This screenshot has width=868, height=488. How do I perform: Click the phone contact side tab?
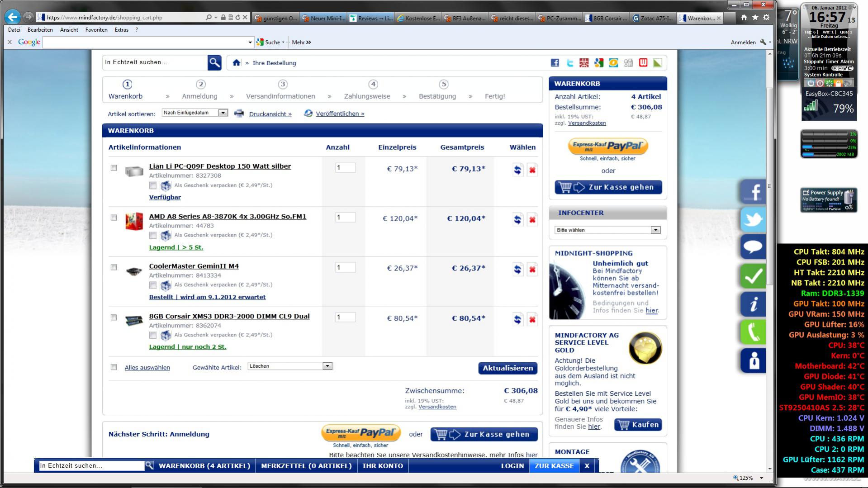pos(753,332)
